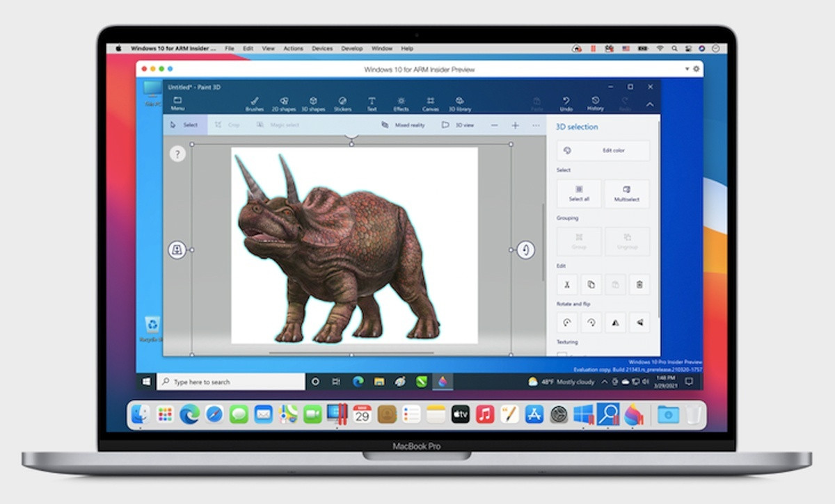Open the Effects panel
The image size is (835, 504).
(x=401, y=104)
